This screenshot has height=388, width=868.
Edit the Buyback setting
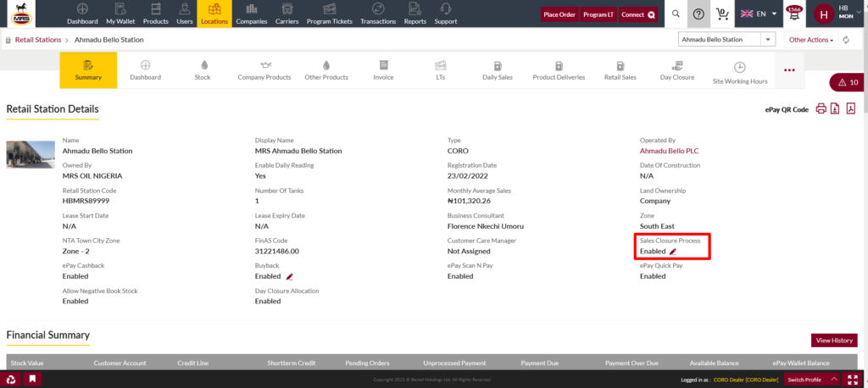[x=289, y=276]
